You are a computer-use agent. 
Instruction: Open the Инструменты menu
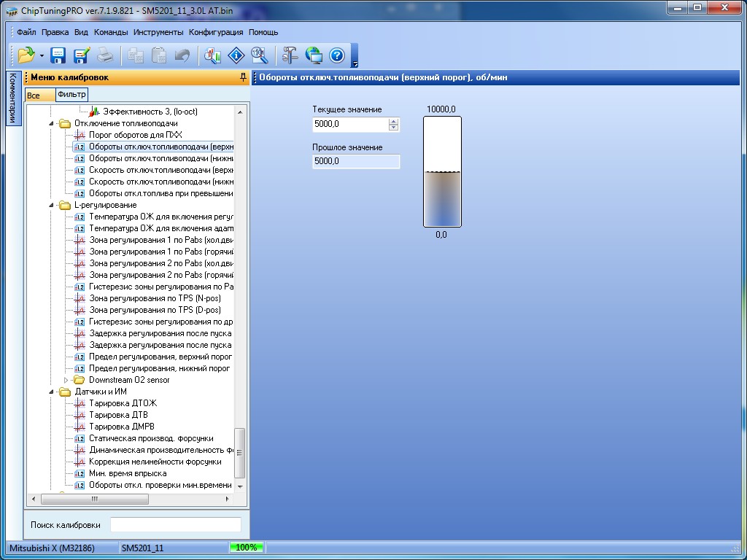click(158, 32)
